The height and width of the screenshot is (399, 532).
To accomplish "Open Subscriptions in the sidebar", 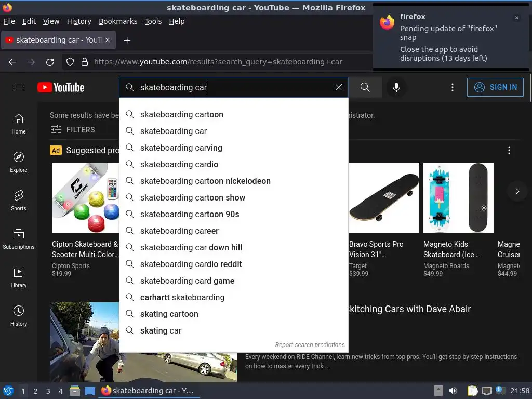I will pos(19,240).
